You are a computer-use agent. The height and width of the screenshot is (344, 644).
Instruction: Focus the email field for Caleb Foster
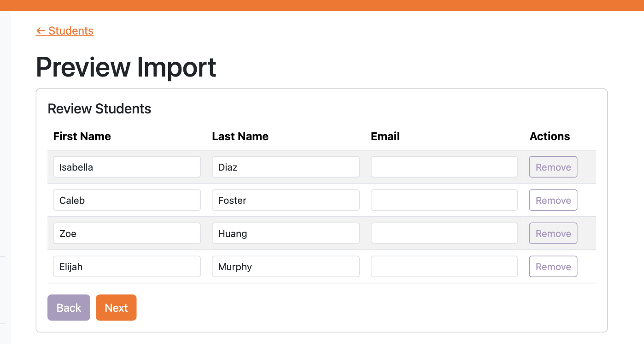click(445, 200)
